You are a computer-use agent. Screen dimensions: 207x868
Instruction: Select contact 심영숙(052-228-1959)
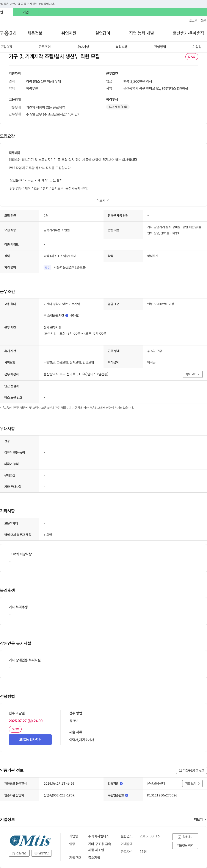[59, 796]
